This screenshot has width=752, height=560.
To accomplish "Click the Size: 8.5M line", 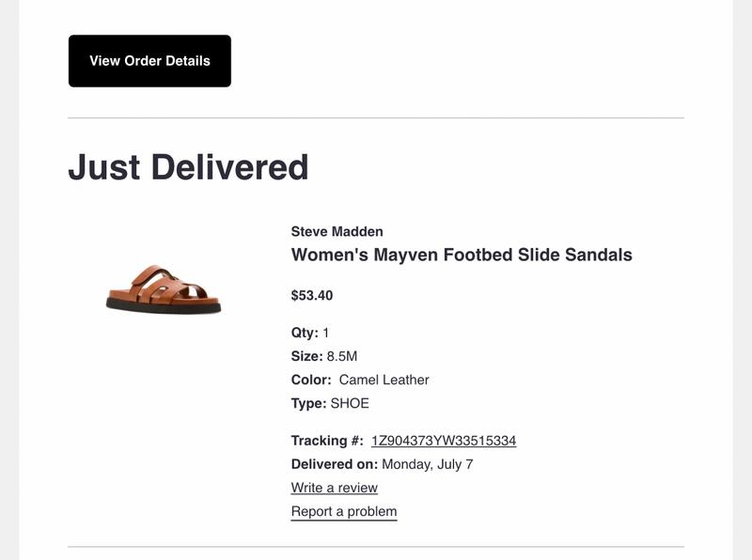I will pyautogui.click(x=324, y=356).
